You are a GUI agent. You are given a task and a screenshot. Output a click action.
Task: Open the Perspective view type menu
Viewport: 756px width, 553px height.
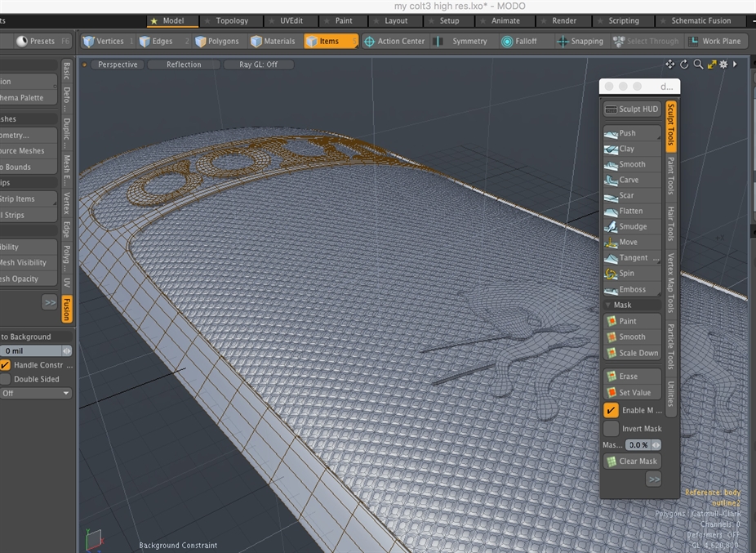point(117,65)
